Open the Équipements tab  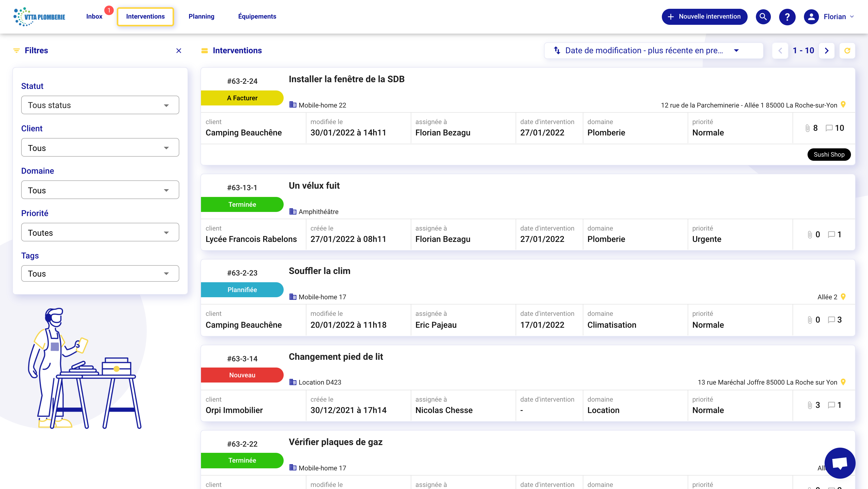point(257,17)
